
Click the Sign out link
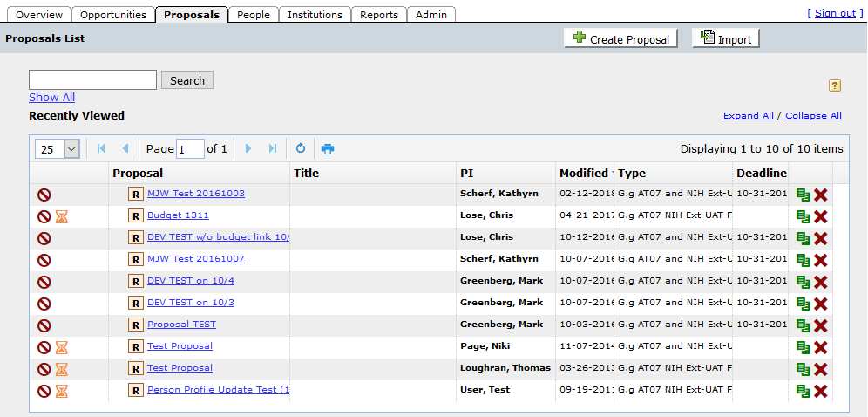click(x=835, y=14)
